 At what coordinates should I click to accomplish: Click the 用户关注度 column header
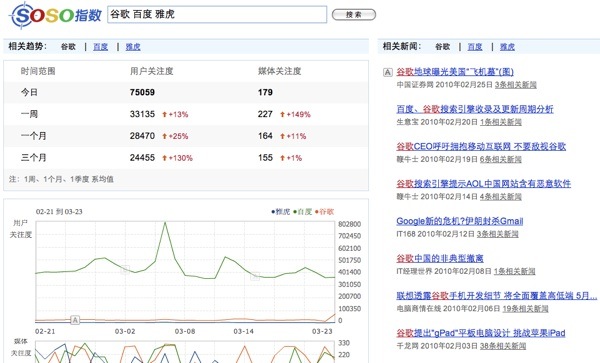coord(152,71)
